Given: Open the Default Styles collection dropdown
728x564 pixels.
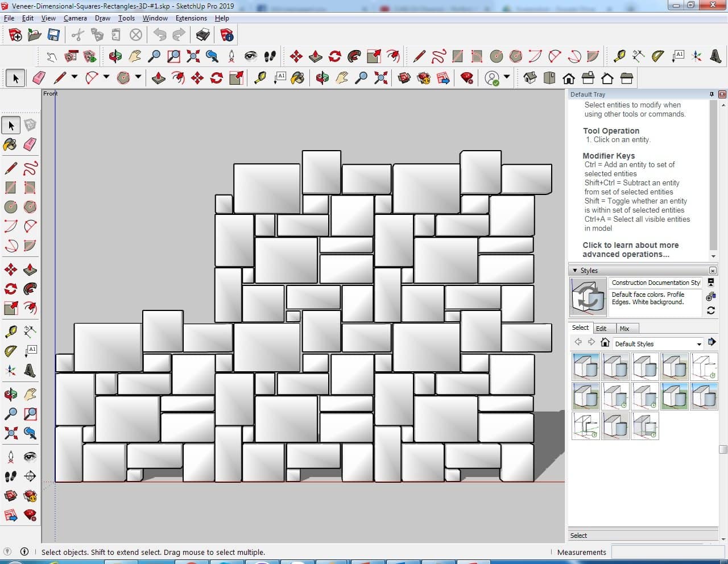Looking at the screenshot, I should tap(699, 344).
